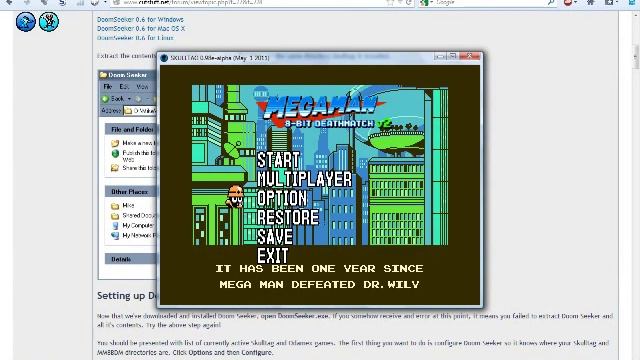
Task: Click the Back button in the Doom Seeker explorer
Action: pos(113,99)
